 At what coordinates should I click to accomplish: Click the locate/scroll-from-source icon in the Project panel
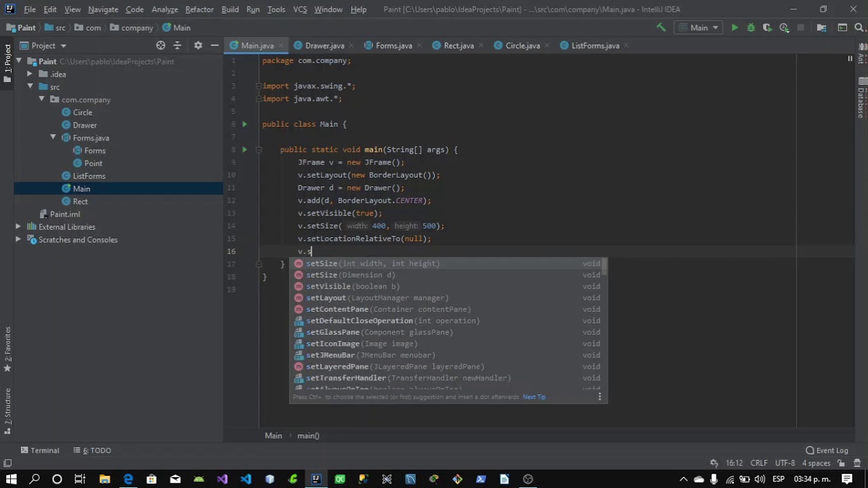pos(161,45)
